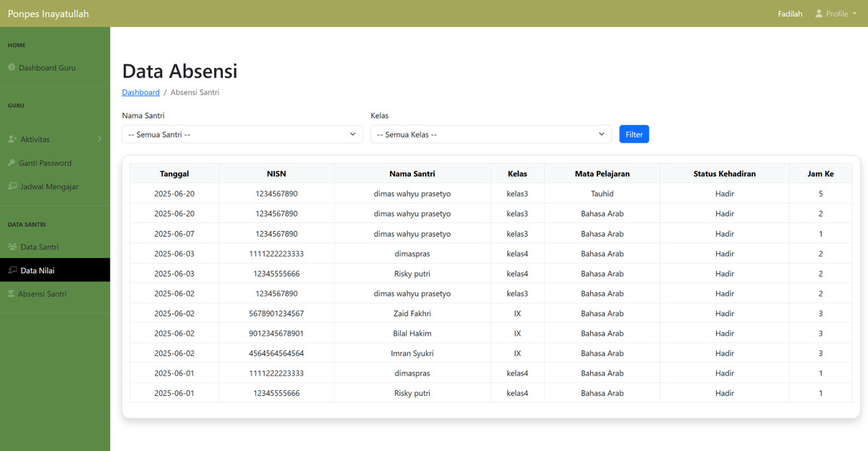Expand the Aktivitas submenu chevron
This screenshot has height=451, width=868.
click(x=100, y=139)
